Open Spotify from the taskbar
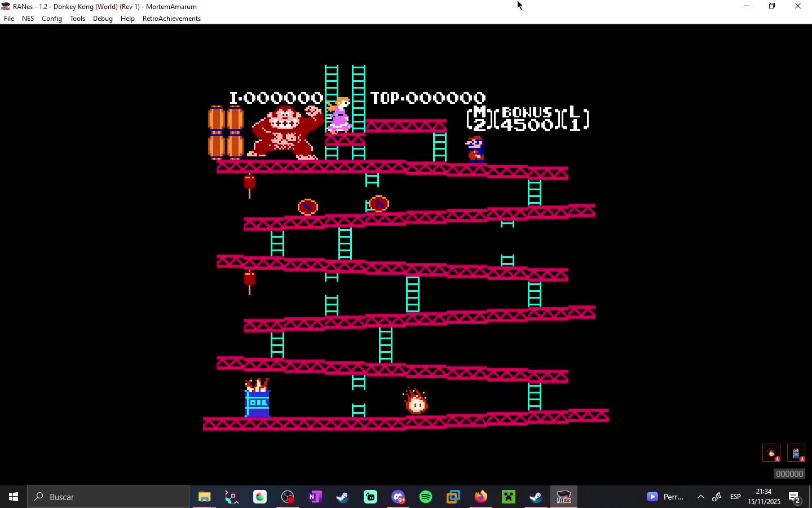 coord(425,497)
